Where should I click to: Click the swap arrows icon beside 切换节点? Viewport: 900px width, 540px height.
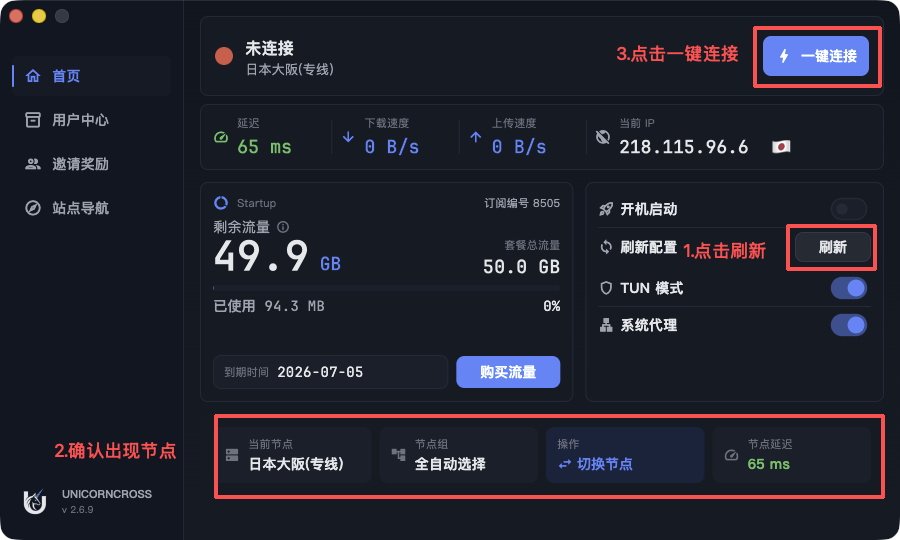click(x=565, y=464)
